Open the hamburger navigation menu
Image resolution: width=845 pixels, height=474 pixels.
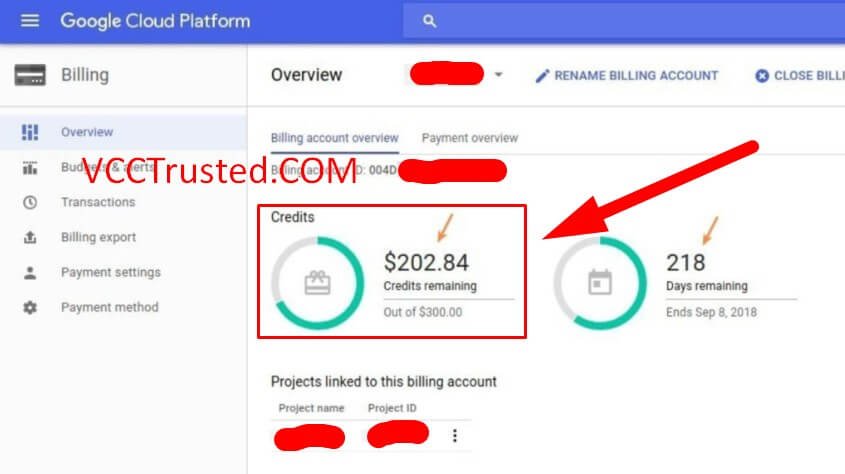pos(30,21)
